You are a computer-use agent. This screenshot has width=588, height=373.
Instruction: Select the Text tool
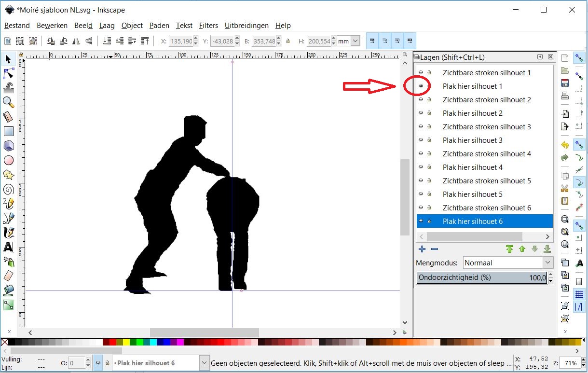pyautogui.click(x=9, y=247)
